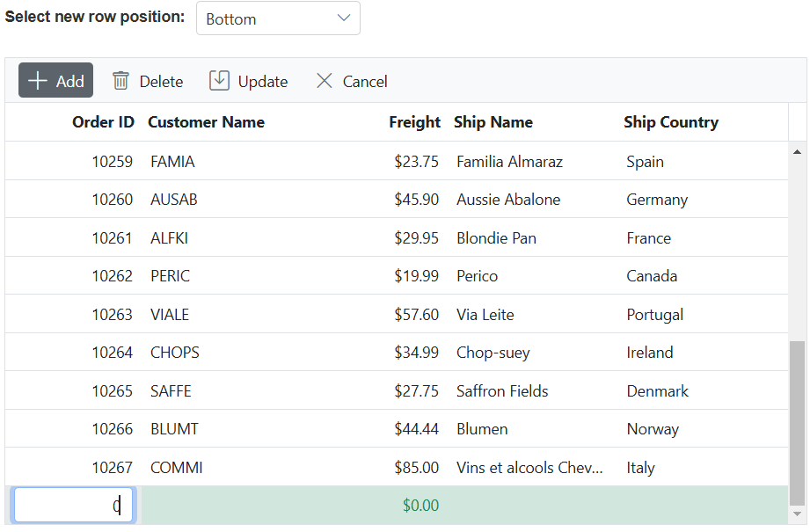Click the vertical scrollbar thumb

pos(798,423)
